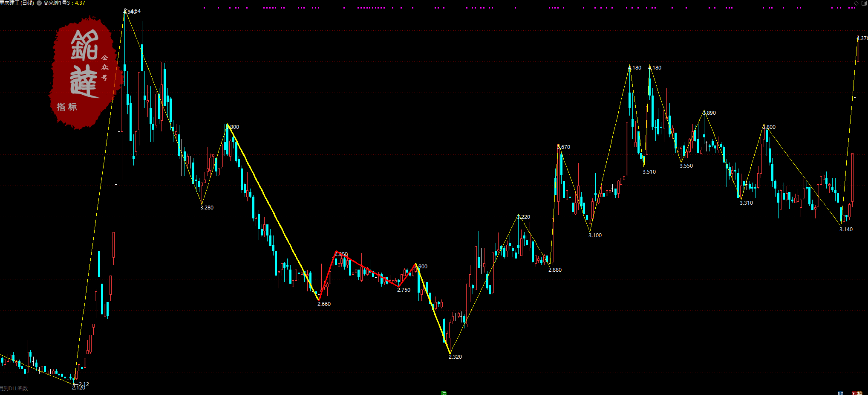Select the 2.320 low point label
This screenshot has width=868, height=395.
click(x=455, y=357)
